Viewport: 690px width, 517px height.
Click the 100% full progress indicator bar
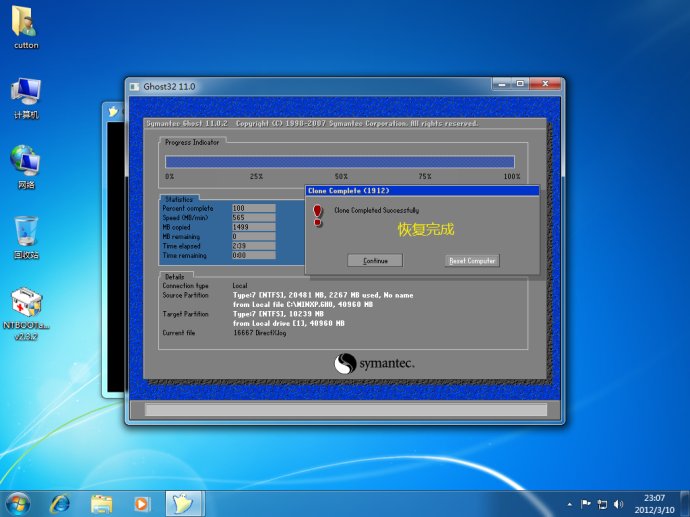click(x=340, y=161)
